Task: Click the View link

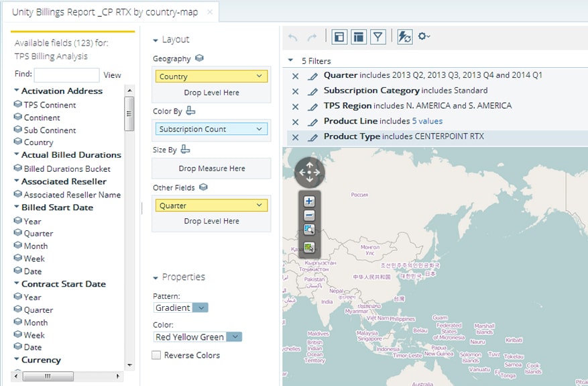Action: (112, 75)
